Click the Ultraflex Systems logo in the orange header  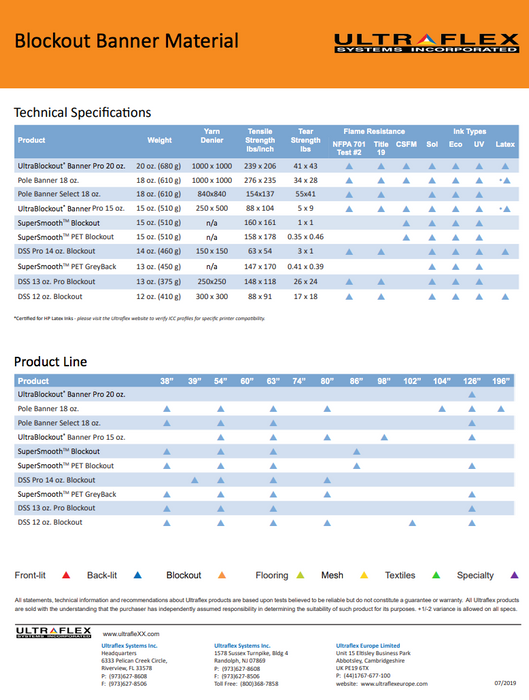click(426, 43)
